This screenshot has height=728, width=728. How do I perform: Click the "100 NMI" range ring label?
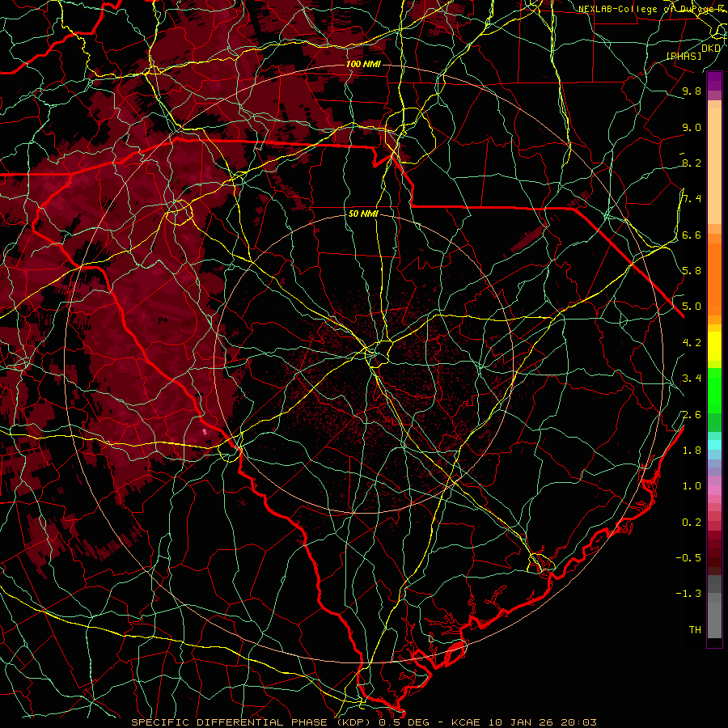(363, 64)
